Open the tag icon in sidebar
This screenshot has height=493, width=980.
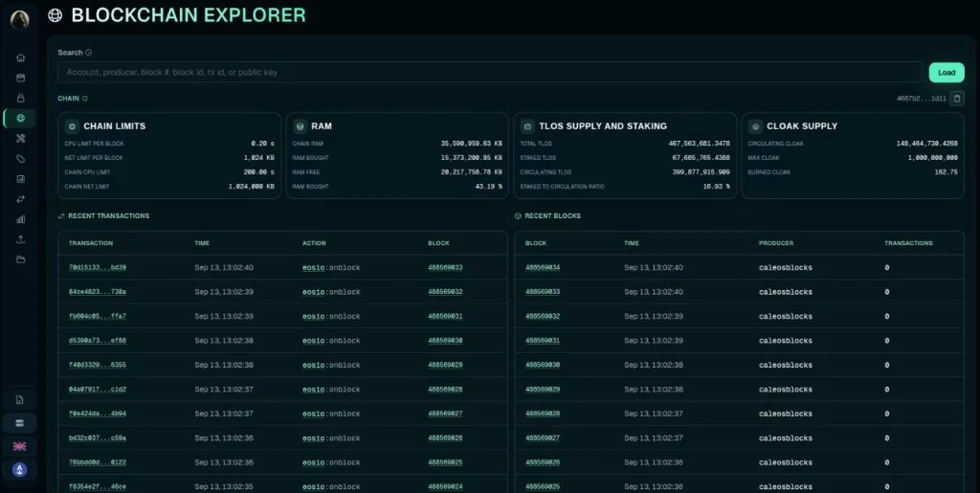click(x=21, y=159)
